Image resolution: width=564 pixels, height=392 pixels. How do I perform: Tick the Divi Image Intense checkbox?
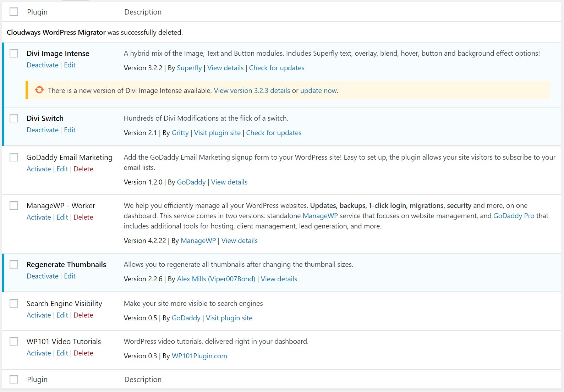coord(14,53)
